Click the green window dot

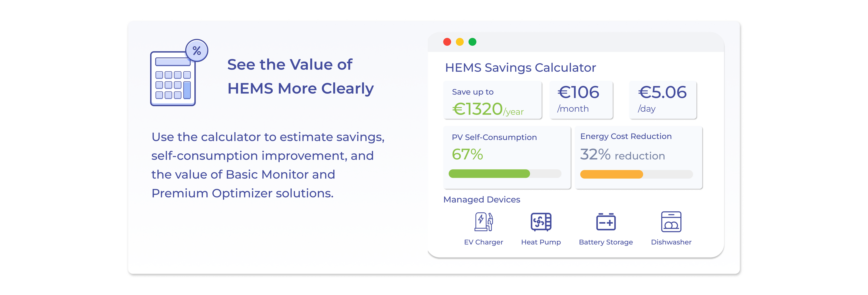pyautogui.click(x=472, y=42)
